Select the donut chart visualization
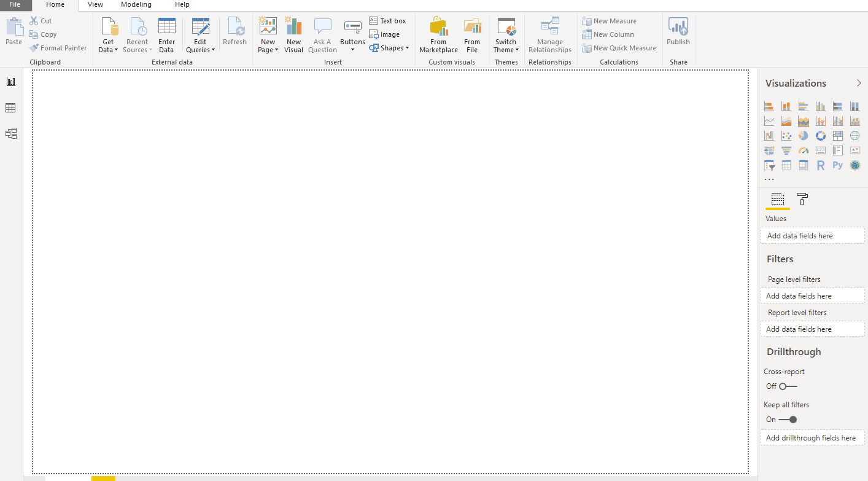This screenshot has width=868, height=481. pos(821,135)
